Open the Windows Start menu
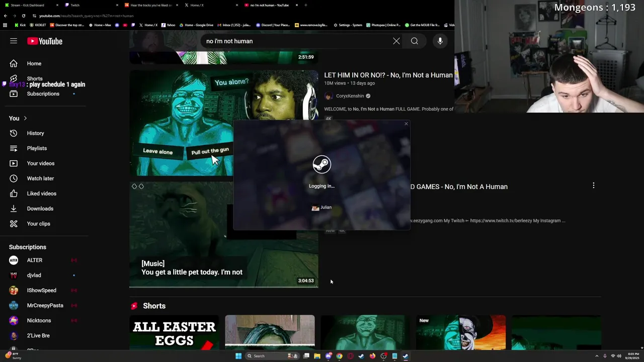The height and width of the screenshot is (362, 644). pos(238,356)
